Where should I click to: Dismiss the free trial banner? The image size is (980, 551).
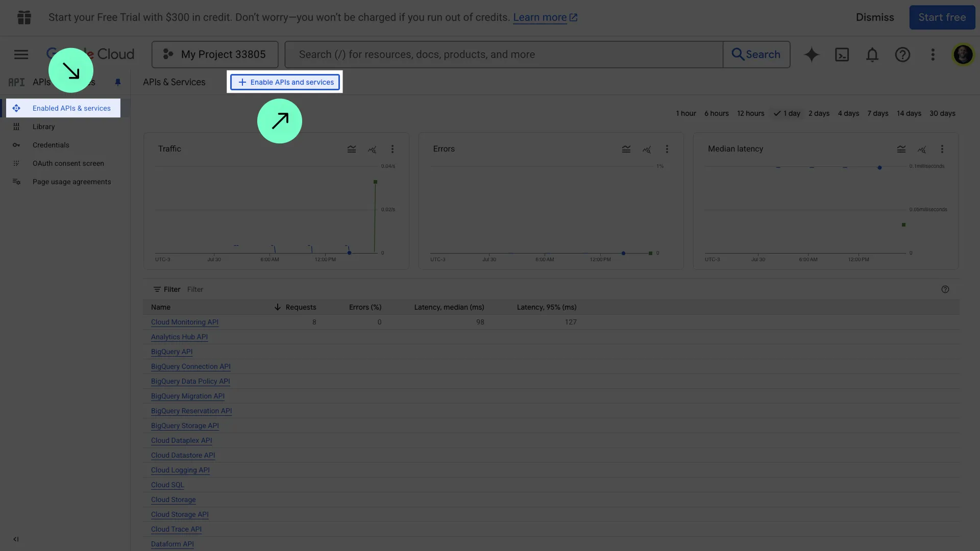[x=875, y=17]
